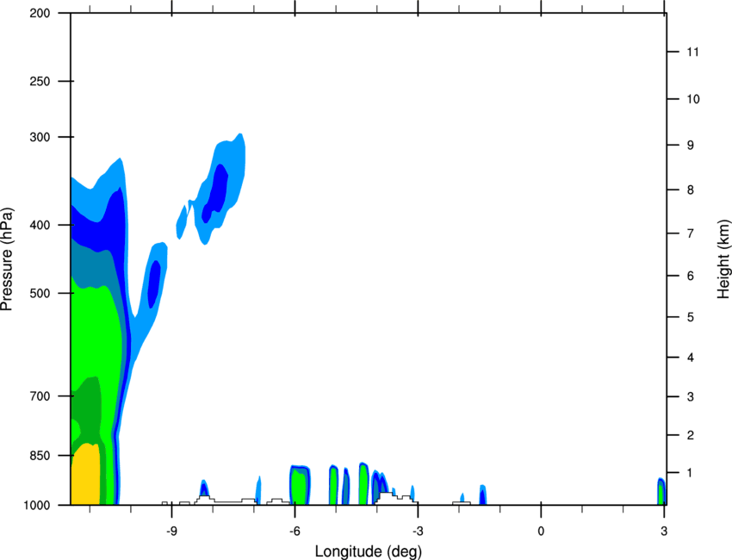Click the 10 km height label

[693, 99]
